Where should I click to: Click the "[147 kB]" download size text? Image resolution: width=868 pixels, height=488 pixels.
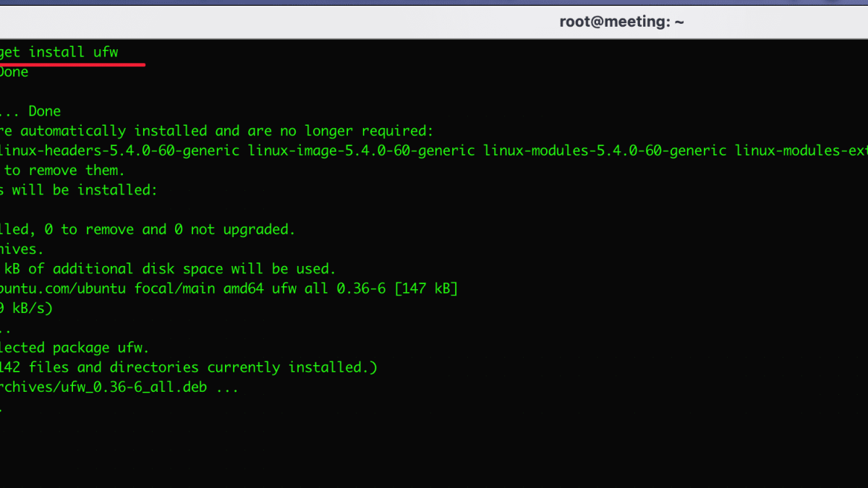coord(427,288)
